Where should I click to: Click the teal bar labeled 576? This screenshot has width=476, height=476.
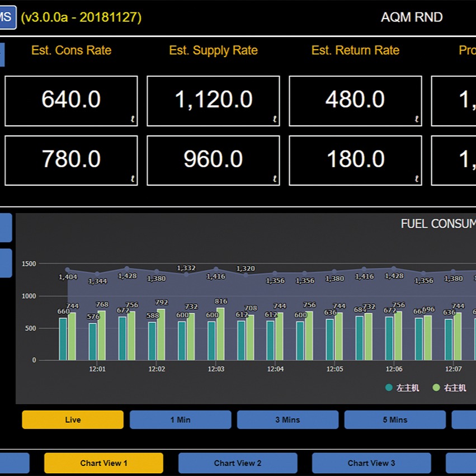(93, 342)
